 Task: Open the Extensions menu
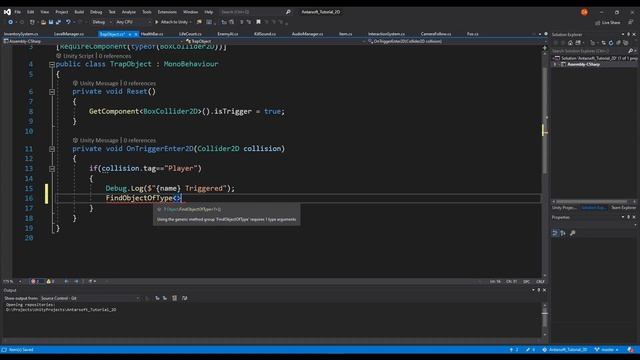point(167,12)
